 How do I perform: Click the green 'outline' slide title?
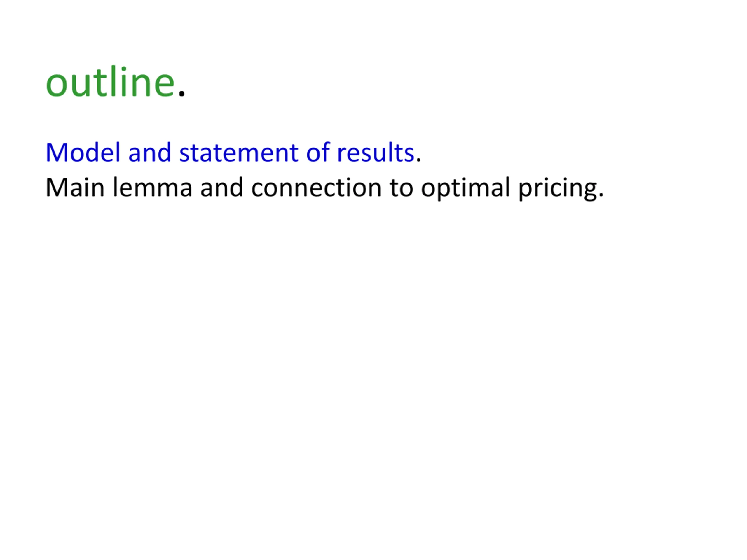point(110,81)
